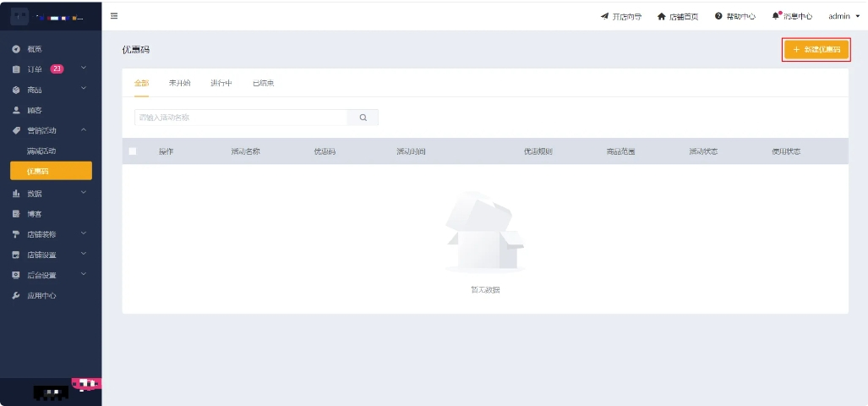The height and width of the screenshot is (406, 868).
Task: Switch to the 进行中 tab
Action: (x=221, y=84)
